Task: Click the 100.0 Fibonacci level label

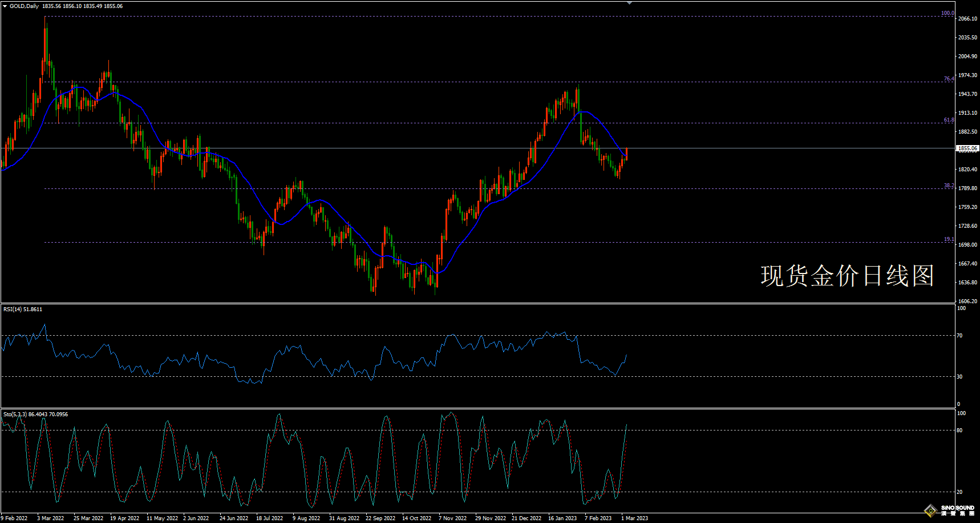Action: point(947,13)
